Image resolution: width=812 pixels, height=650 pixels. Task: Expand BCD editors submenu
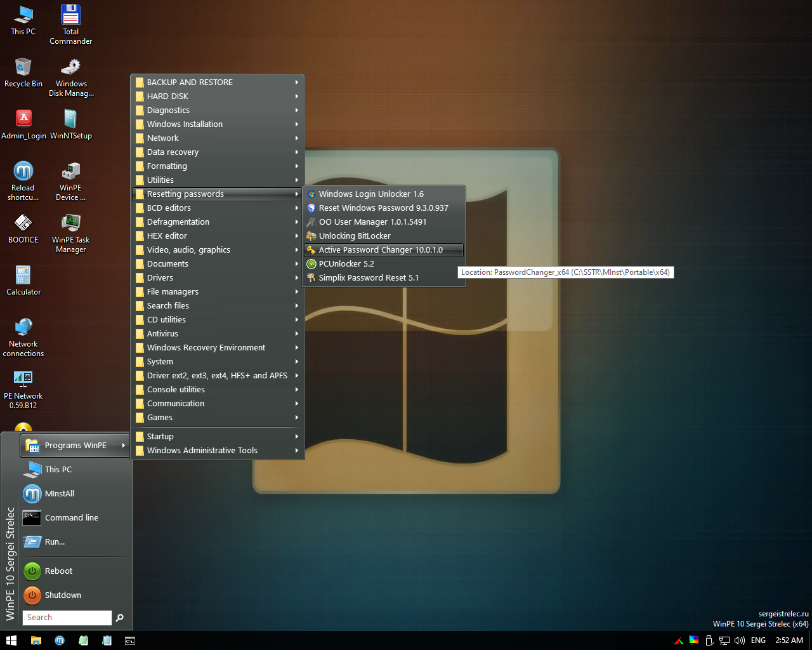(x=217, y=208)
